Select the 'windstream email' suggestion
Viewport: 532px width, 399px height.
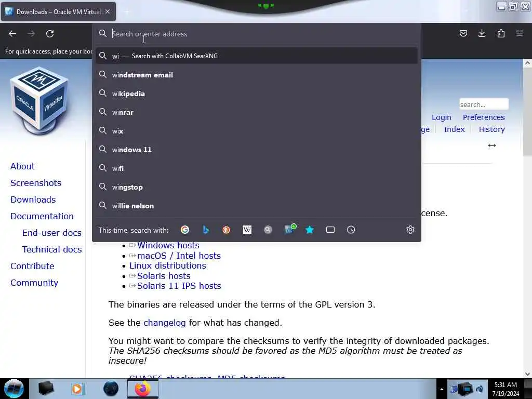click(257, 75)
